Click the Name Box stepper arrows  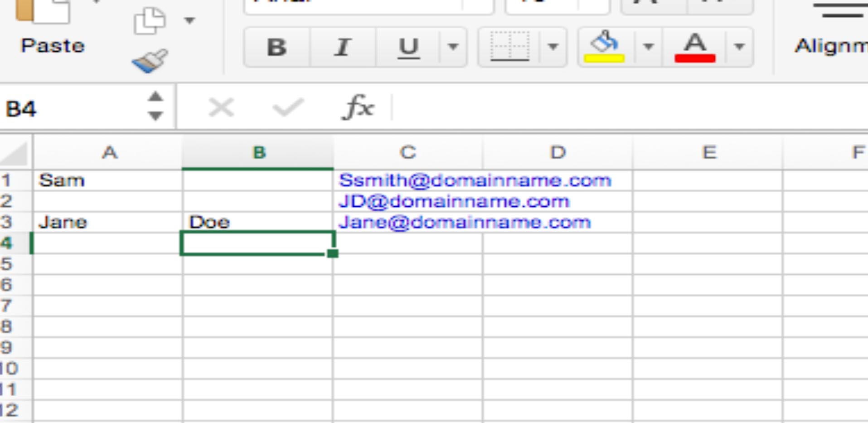point(155,107)
